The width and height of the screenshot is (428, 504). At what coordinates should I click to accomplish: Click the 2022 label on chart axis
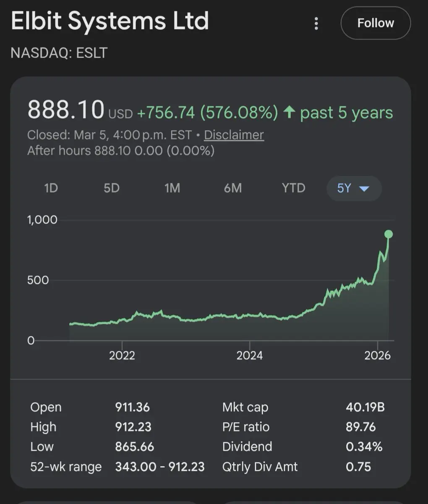click(x=122, y=355)
